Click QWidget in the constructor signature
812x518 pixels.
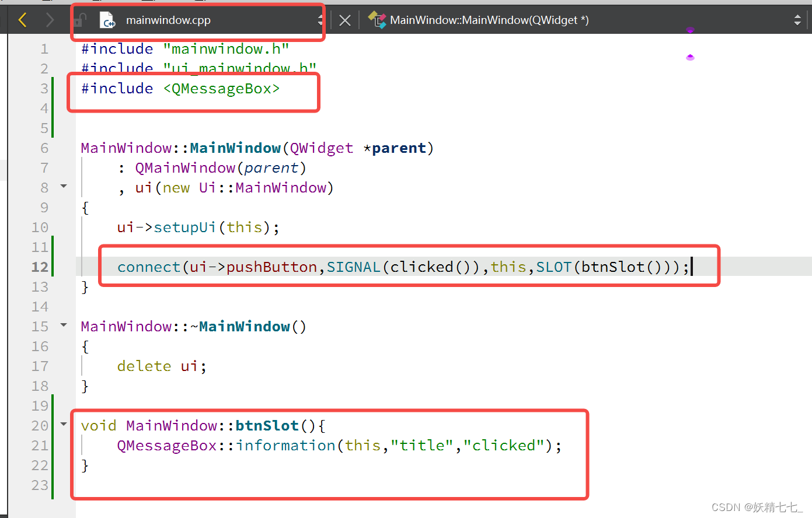(x=321, y=148)
